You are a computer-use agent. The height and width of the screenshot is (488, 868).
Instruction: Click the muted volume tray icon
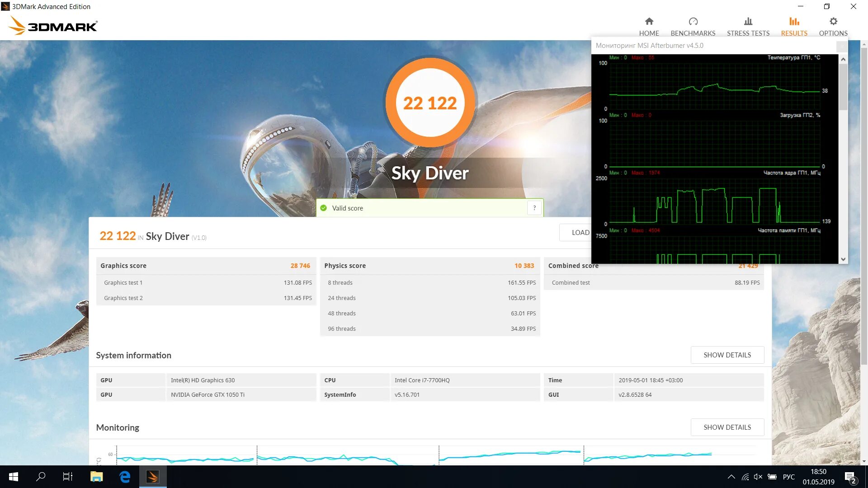[x=758, y=477]
